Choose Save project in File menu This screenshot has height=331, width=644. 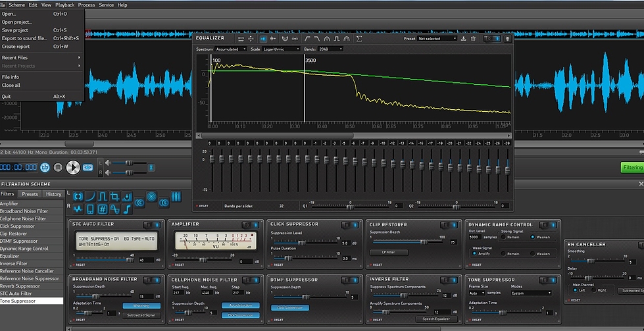tap(41, 30)
